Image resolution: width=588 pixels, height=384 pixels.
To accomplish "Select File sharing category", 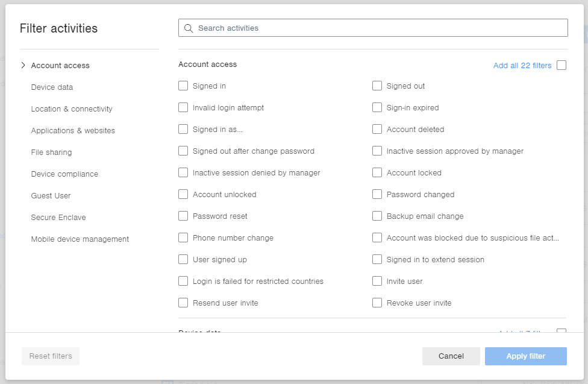I will point(51,153).
